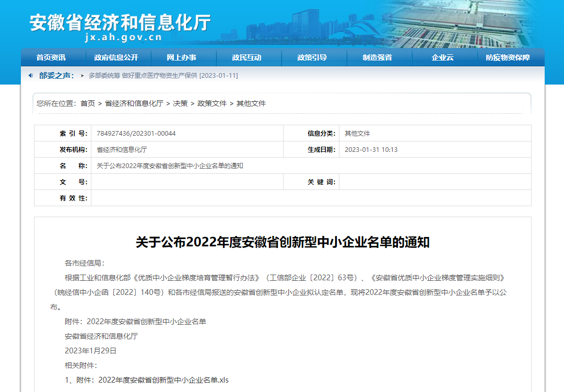
Task: Click the arrow icon after 部委之声
Action: (x=82, y=75)
